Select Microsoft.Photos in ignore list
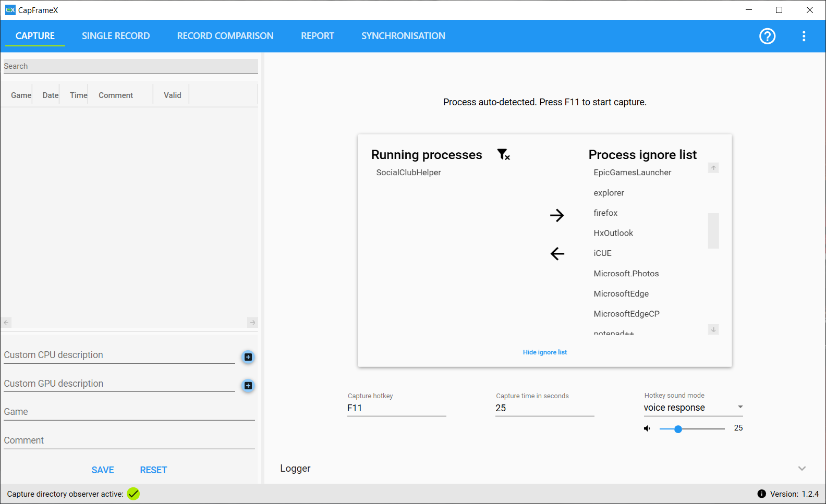Viewport: 826px width, 504px height. (626, 274)
